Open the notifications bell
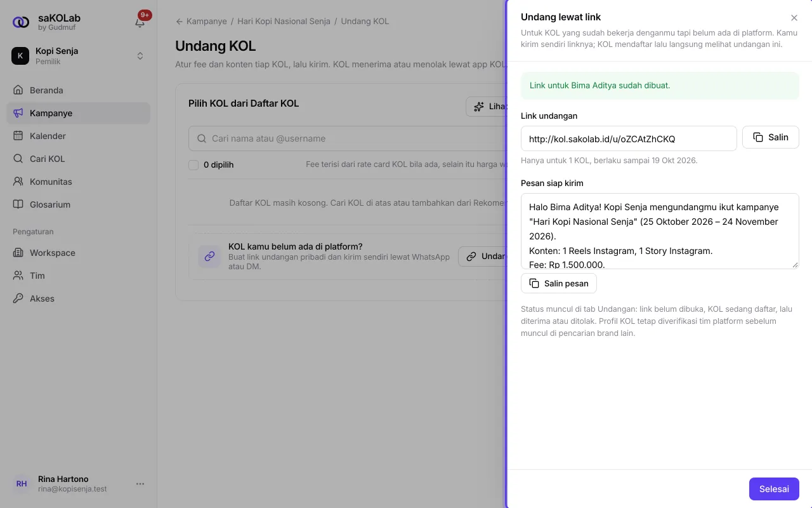The image size is (812, 508). pos(140,22)
